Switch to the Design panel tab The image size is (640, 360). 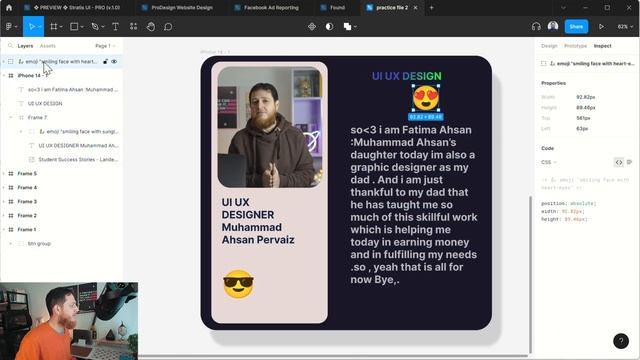tap(549, 46)
